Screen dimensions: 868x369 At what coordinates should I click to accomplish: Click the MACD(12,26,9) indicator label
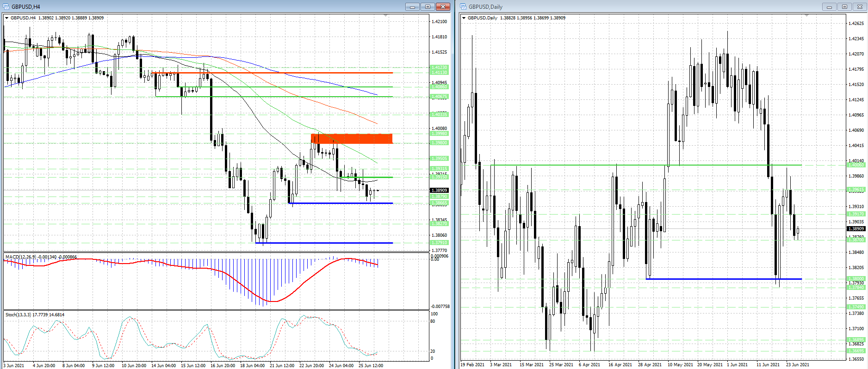pyautogui.click(x=41, y=257)
